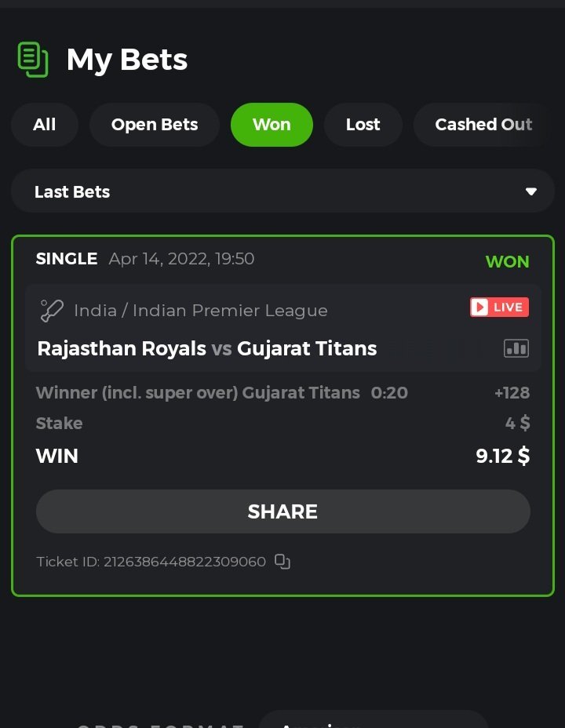The image size is (565, 728).
Task: Click the My Bets document icon
Action: 33,60
